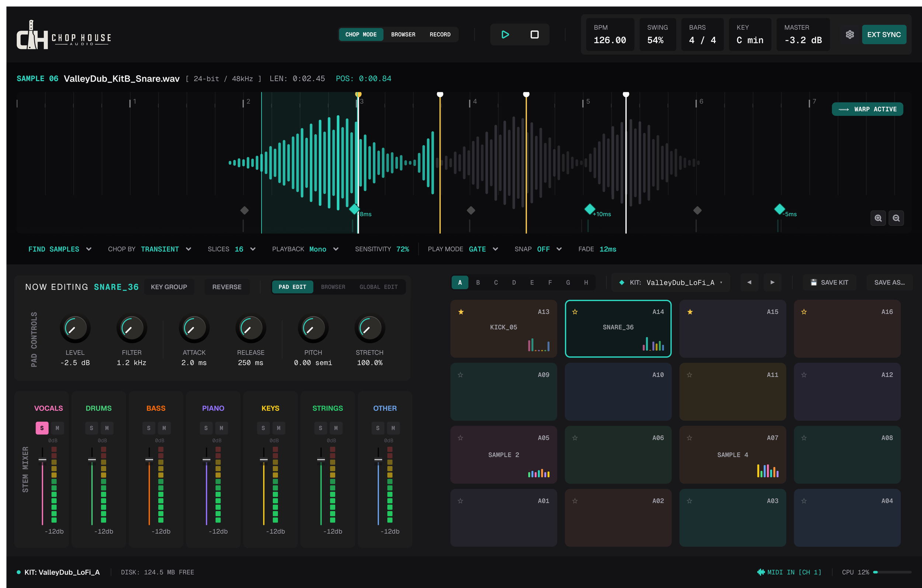
Task: Open settings gear icon
Action: pyautogui.click(x=850, y=34)
